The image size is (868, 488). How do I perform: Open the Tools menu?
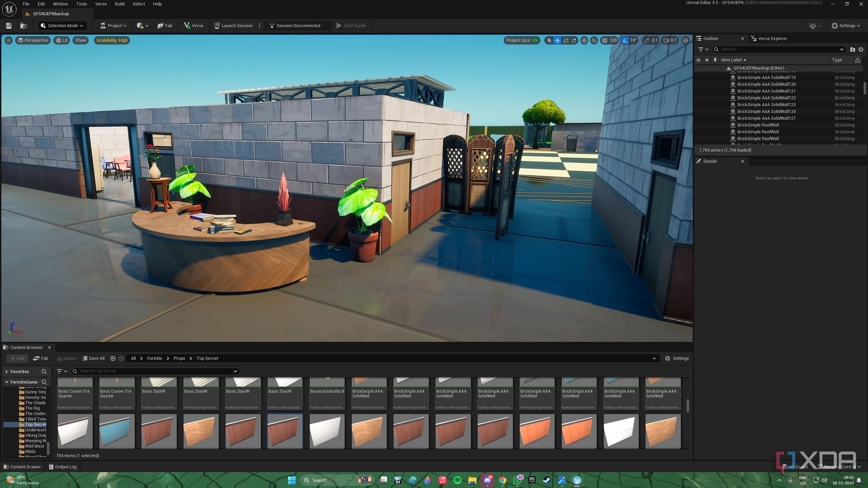click(81, 4)
